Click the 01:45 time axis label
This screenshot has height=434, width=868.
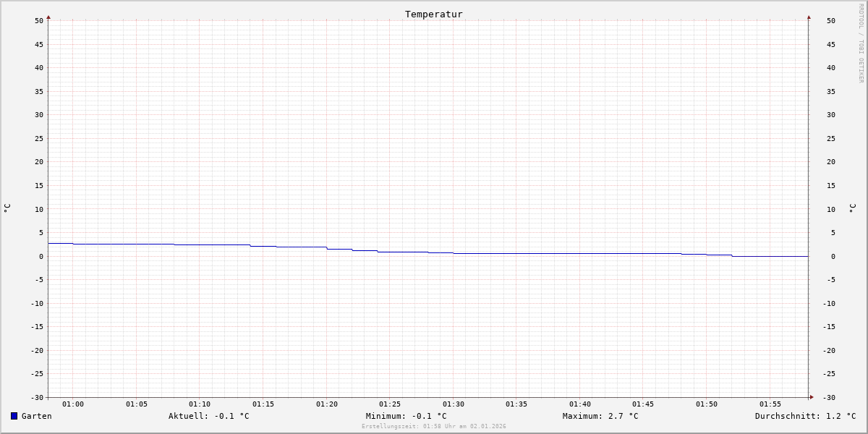tap(643, 404)
